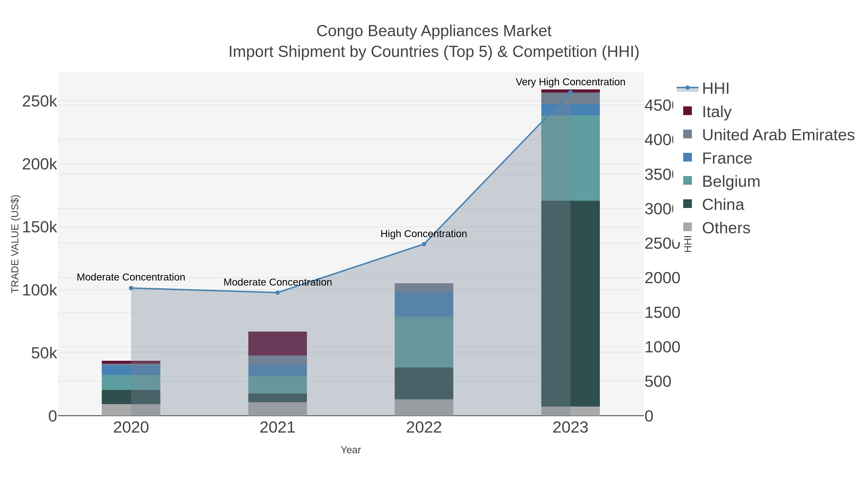Click the 2020 HHI data point
The image size is (868, 488).
tap(131, 288)
